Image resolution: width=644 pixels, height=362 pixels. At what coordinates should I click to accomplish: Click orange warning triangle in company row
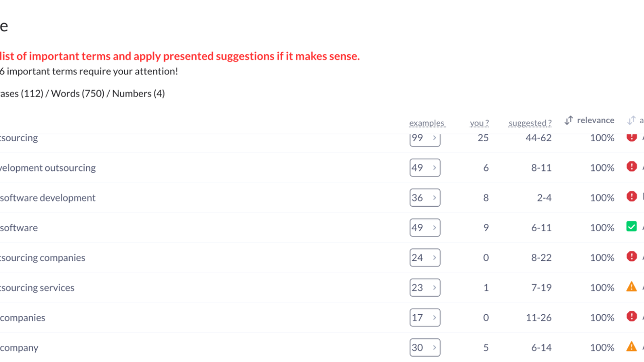tap(631, 346)
